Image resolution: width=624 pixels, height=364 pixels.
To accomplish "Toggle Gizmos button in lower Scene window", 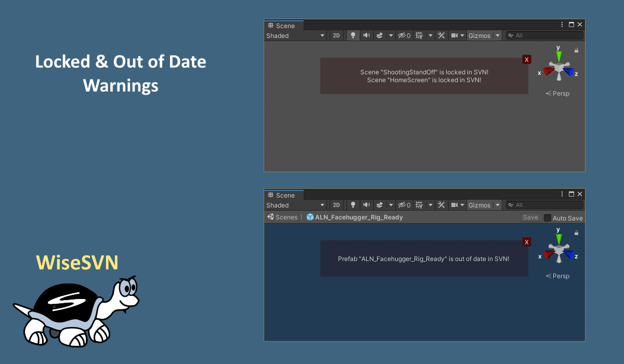I will tap(479, 205).
